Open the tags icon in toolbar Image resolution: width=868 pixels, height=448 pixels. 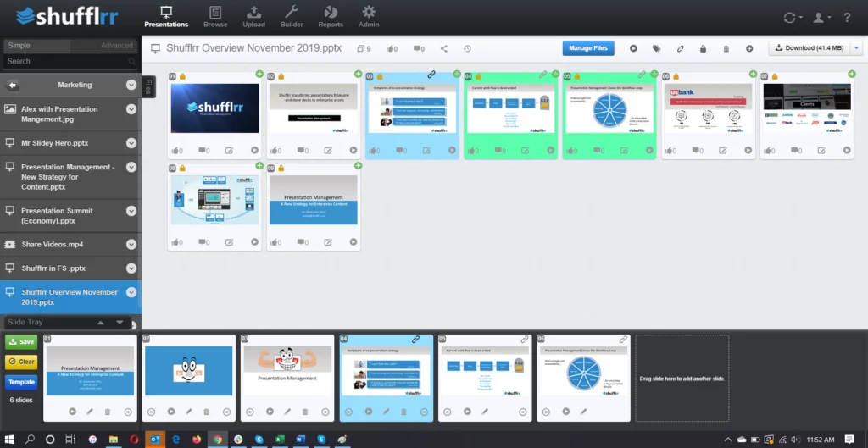tap(657, 48)
